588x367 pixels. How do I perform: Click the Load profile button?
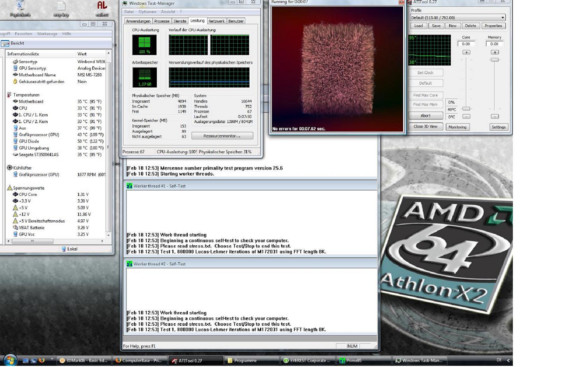419,26
